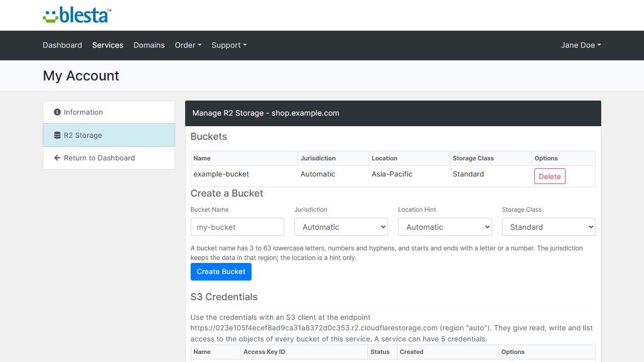This screenshot has width=644, height=362.
Task: Delete the example-bucket bucket
Action: pos(550,176)
